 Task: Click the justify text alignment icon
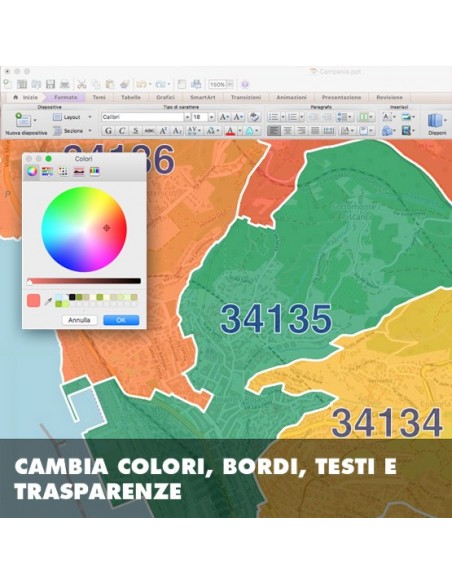(x=315, y=131)
